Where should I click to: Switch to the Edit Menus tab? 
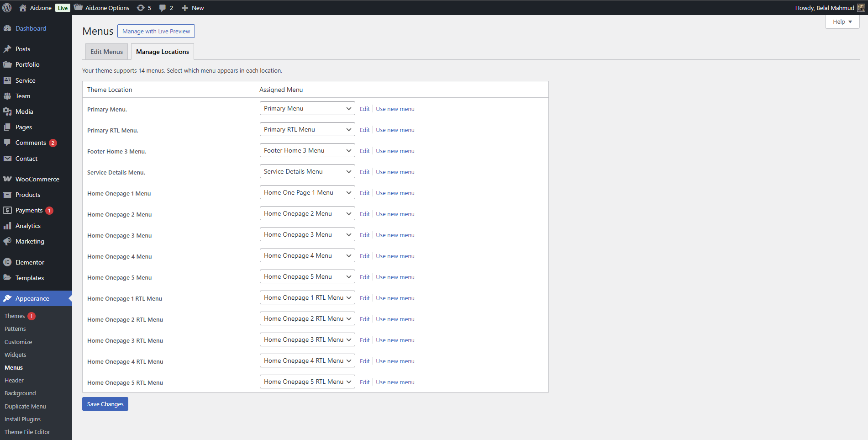106,52
